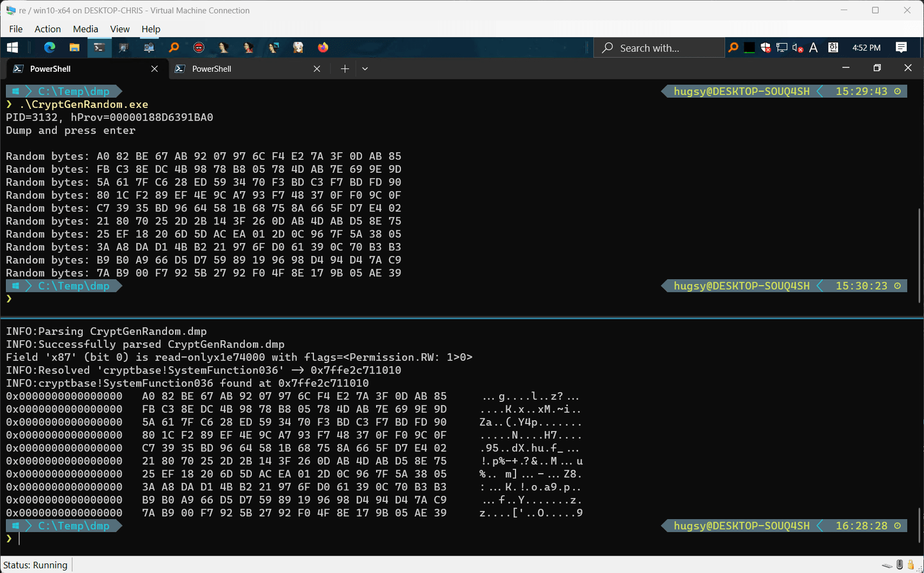Add a new terminal tab with plus button
The width and height of the screenshot is (924, 573).
(345, 69)
